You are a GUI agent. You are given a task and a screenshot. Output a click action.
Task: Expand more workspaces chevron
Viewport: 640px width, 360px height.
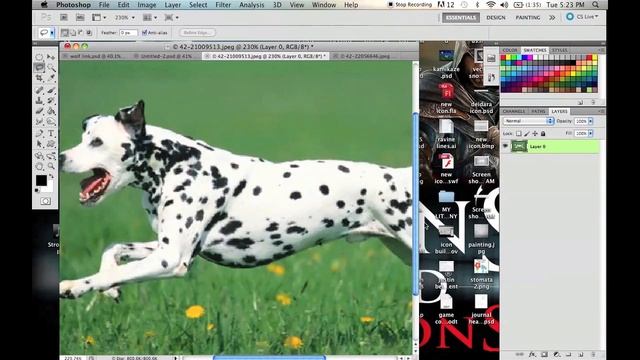click(x=552, y=18)
